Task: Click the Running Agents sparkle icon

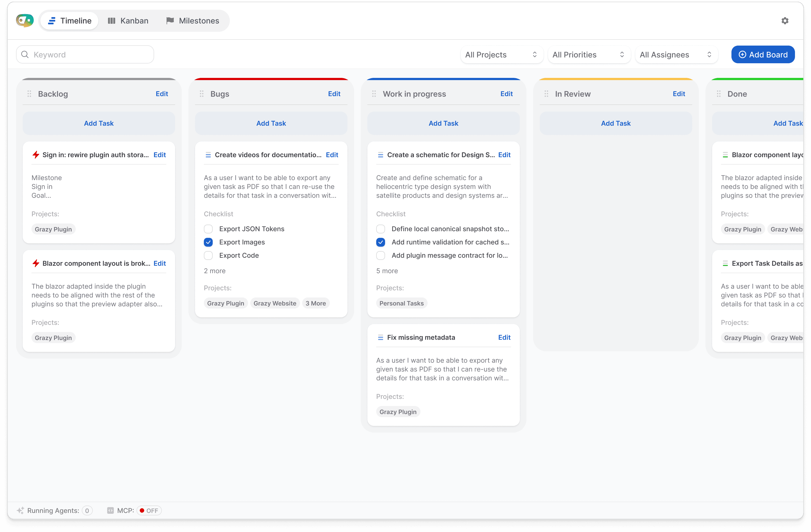Action: [x=20, y=510]
